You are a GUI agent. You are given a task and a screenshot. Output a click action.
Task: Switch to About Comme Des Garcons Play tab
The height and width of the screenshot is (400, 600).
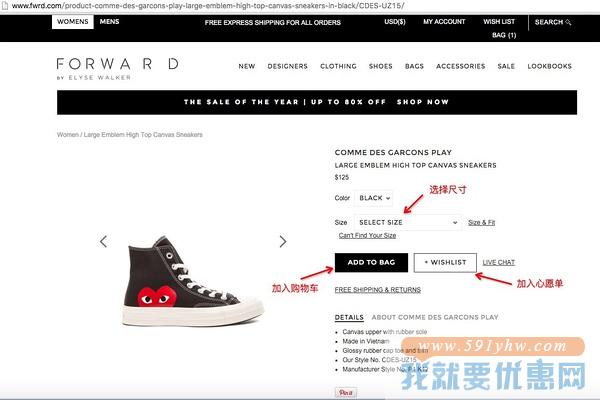coord(435,317)
